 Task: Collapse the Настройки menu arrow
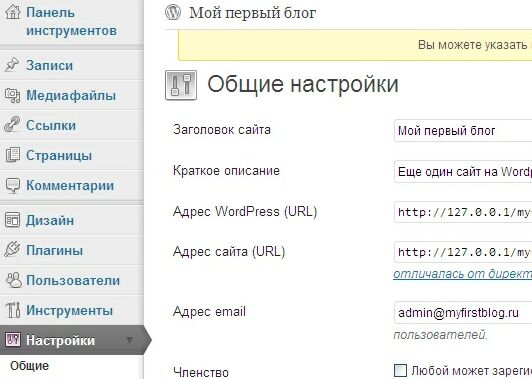point(130,339)
